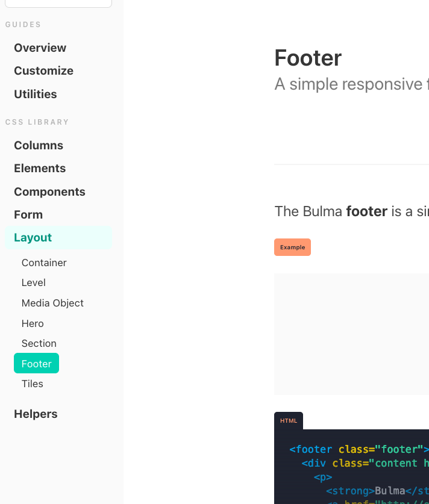Screen dimensions: 429x504
Task: Open the Elements CSS library page
Action: tap(40, 168)
